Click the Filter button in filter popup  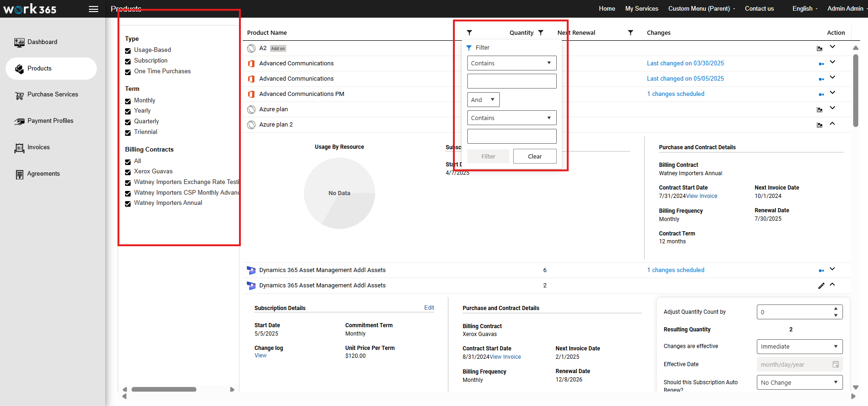488,156
